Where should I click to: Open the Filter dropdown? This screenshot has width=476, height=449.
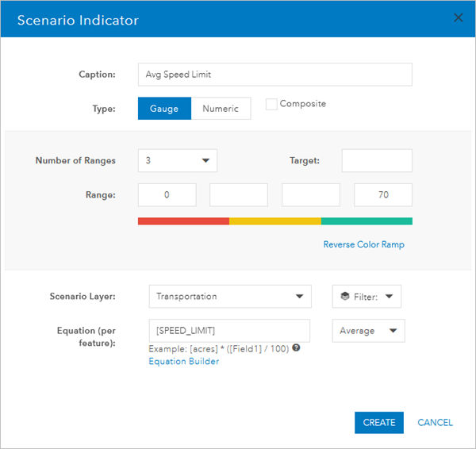367,297
